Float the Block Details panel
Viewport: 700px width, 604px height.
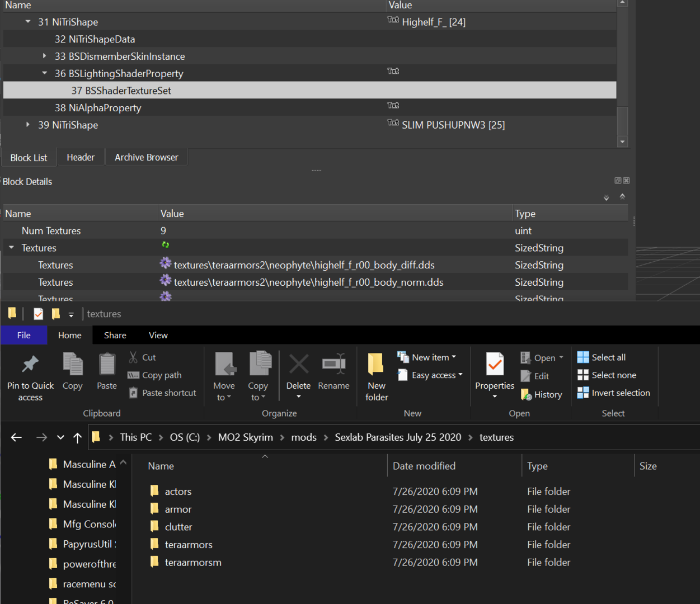click(618, 181)
